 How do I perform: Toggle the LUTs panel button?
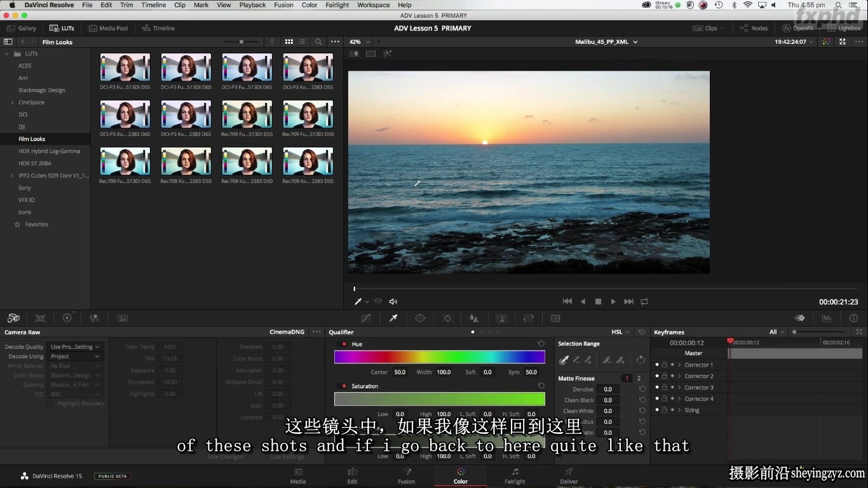[62, 28]
